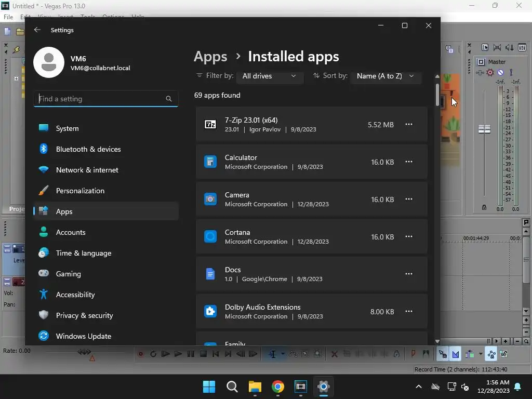Pause playback in Vegas transport

(191, 354)
